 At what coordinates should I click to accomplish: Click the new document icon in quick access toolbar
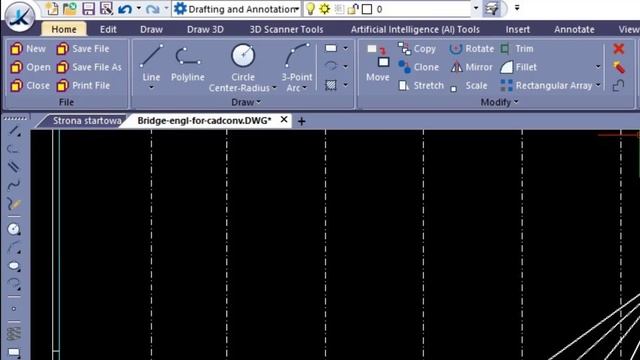coord(53,9)
